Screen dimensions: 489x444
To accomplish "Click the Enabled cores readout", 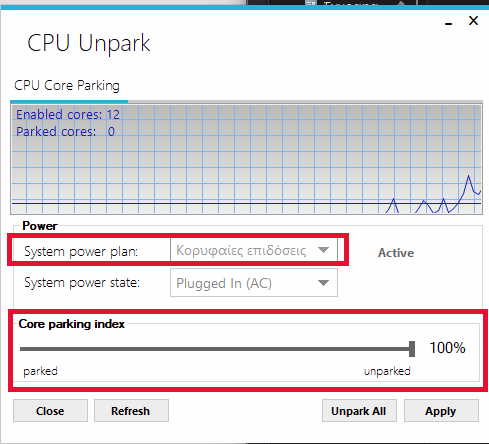I will tap(68, 114).
